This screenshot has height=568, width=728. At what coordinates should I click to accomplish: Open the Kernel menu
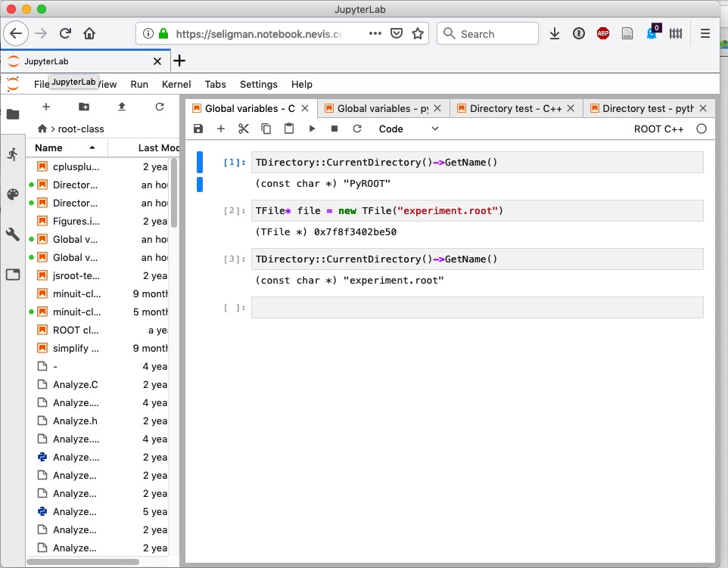pyautogui.click(x=176, y=85)
